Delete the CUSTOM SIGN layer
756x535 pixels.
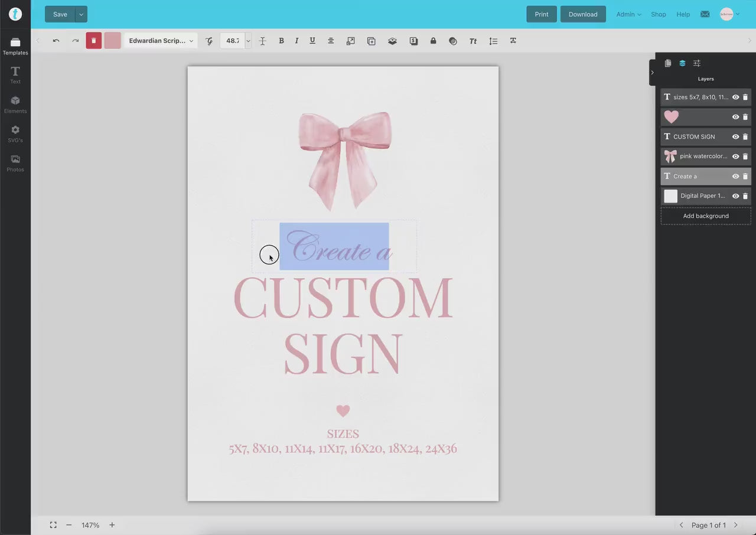pyautogui.click(x=745, y=136)
